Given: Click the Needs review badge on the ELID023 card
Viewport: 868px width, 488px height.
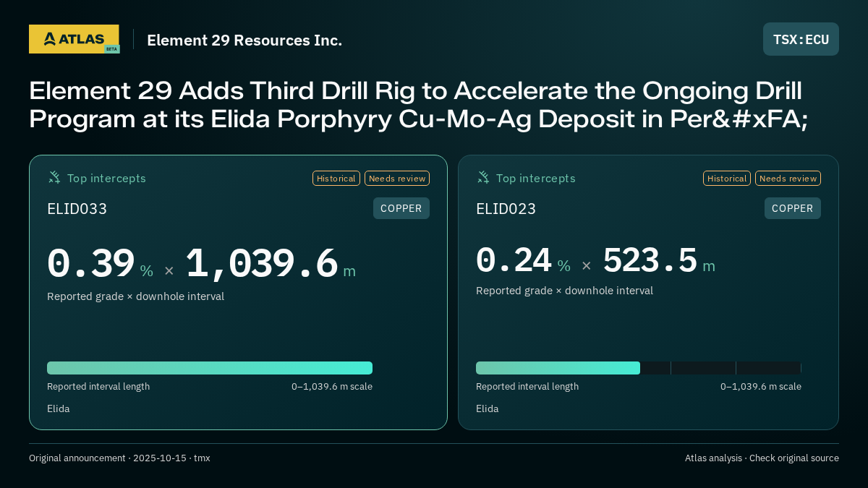Looking at the screenshot, I should 788,179.
